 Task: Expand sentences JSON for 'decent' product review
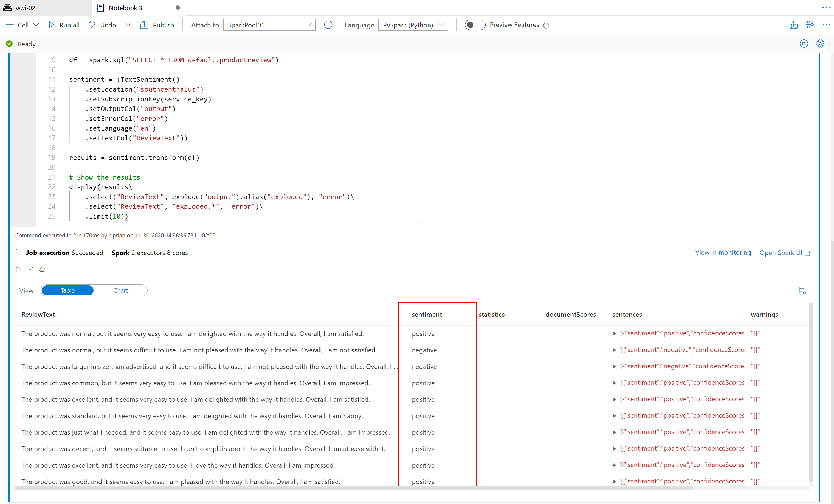coord(614,449)
